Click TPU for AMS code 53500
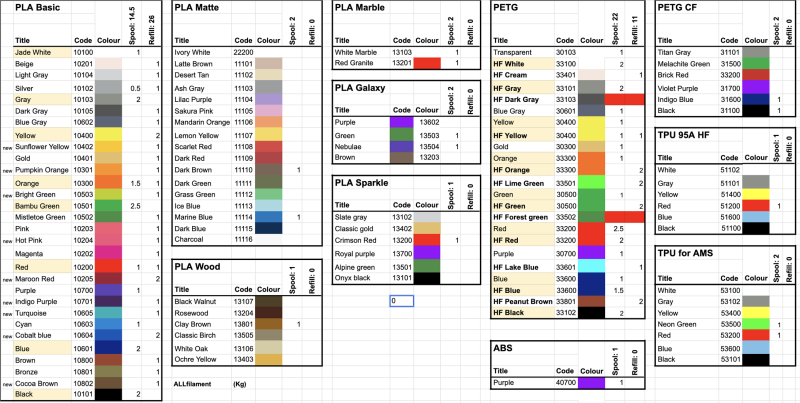The height and width of the screenshot is (403, 800). [730, 324]
